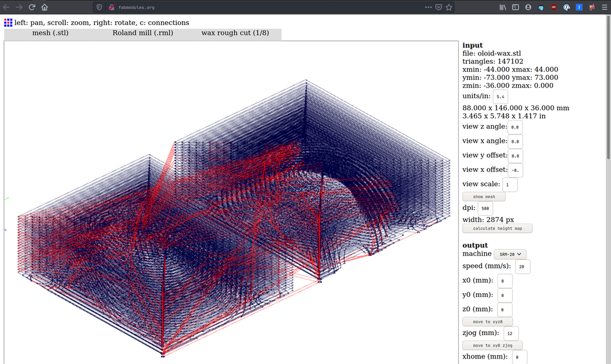Click the view scale input field

[510, 184]
